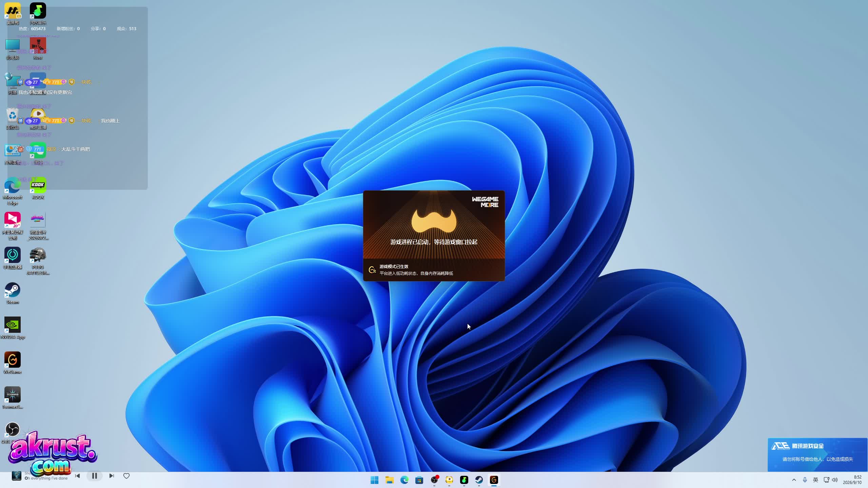Expand the hidden system tray icons chevron
868x488 pixels.
tap(794, 480)
